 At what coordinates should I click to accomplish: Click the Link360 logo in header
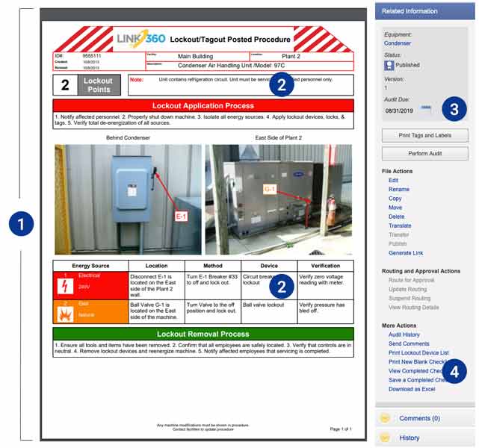(141, 38)
